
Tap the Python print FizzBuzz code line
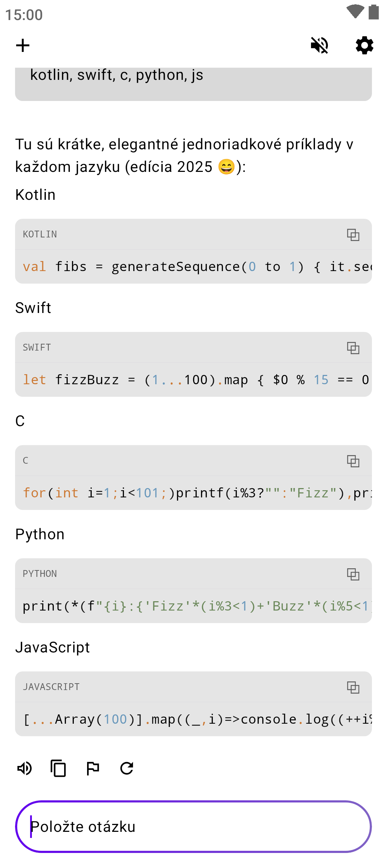pos(193,606)
